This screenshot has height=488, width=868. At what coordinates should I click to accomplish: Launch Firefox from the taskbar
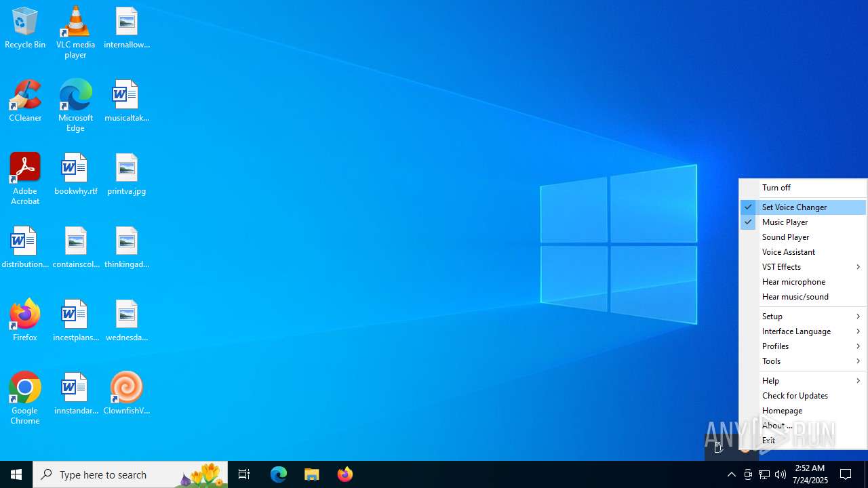(x=345, y=474)
